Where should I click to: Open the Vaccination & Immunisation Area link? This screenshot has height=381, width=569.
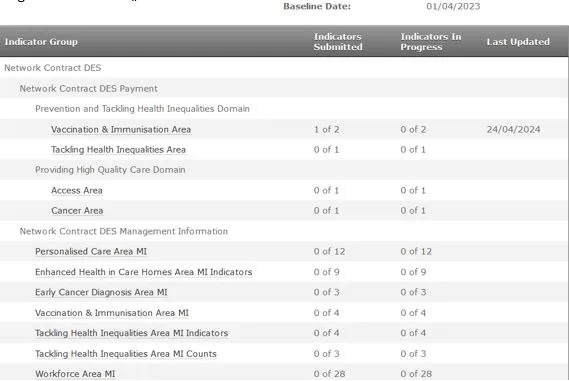[121, 130]
